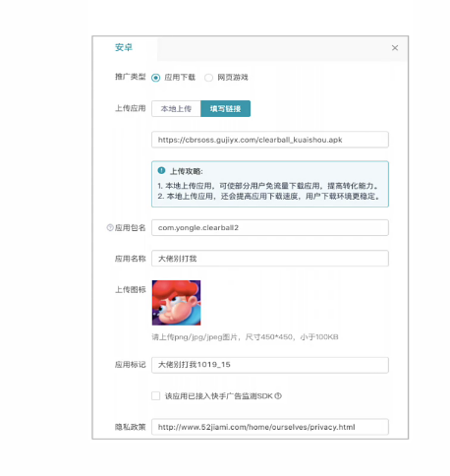
Task: Click the tip line starting '2. 本地上传应用'
Action: coord(269,197)
